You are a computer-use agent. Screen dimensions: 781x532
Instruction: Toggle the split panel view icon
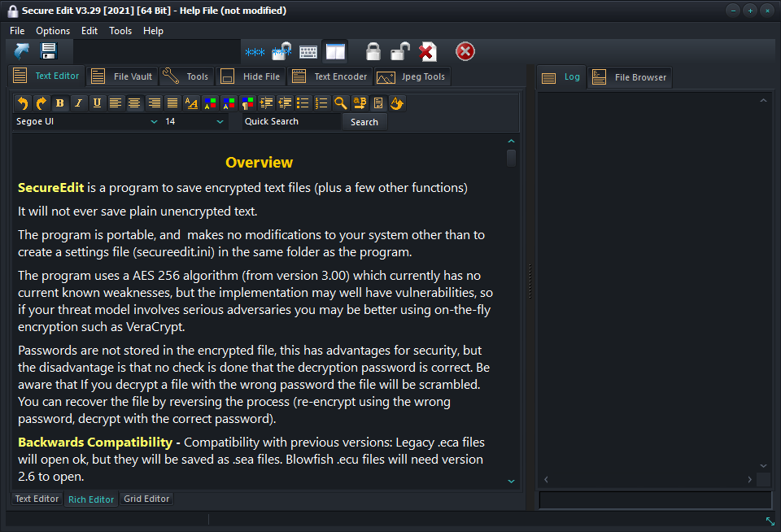(x=335, y=52)
